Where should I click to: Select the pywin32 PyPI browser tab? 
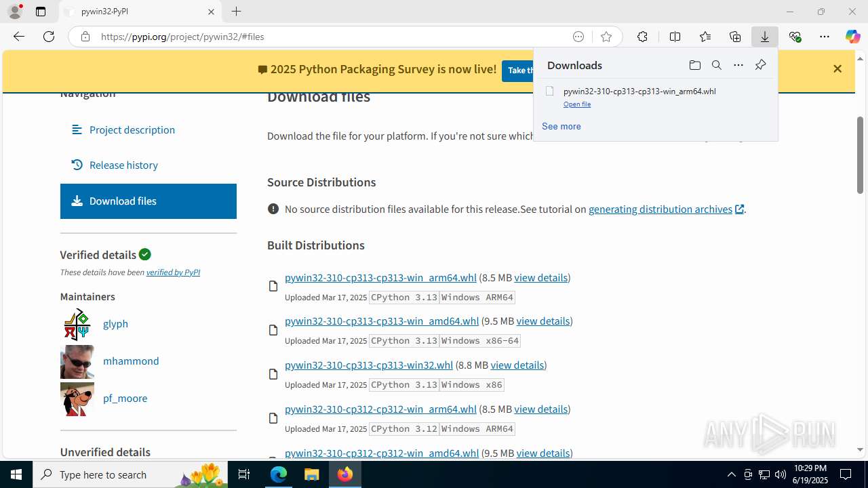pos(140,12)
